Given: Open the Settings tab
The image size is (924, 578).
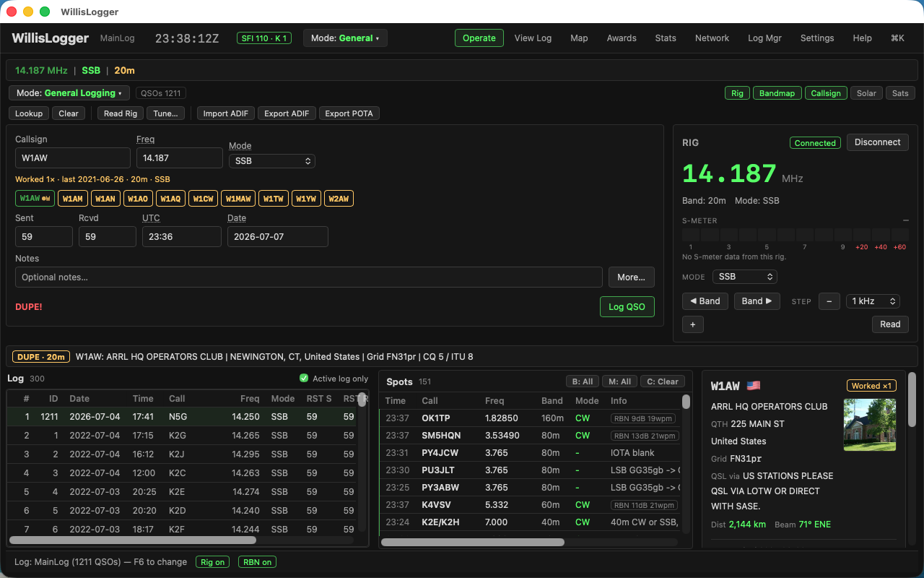Looking at the screenshot, I should (817, 38).
